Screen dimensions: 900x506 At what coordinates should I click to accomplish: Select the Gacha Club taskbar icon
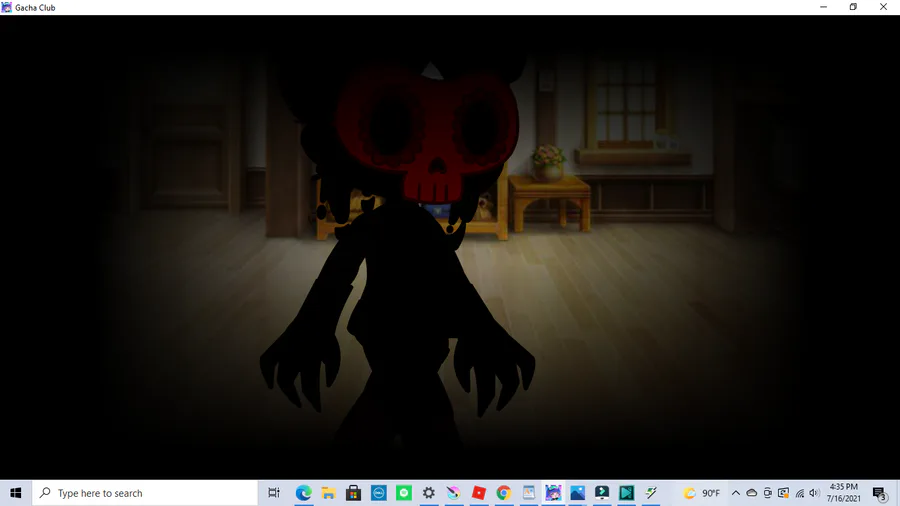click(553, 493)
